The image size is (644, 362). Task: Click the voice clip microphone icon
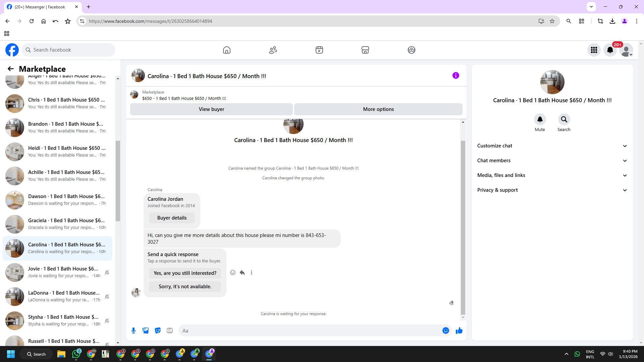click(x=133, y=330)
